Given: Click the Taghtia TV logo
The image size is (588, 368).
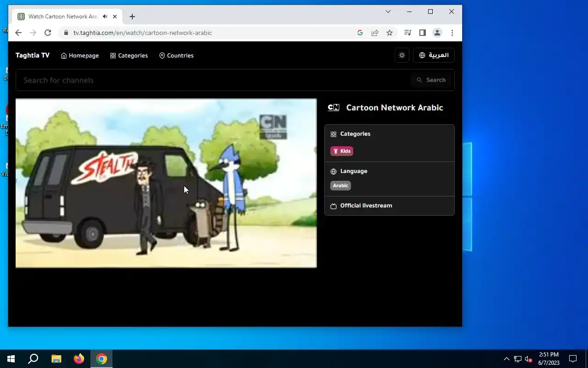Looking at the screenshot, I should click(33, 55).
